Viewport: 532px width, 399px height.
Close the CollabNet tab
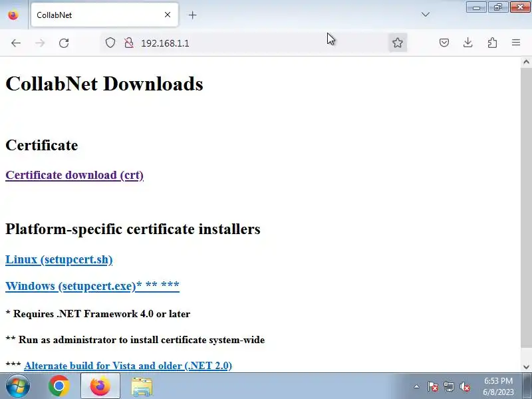pos(168,15)
